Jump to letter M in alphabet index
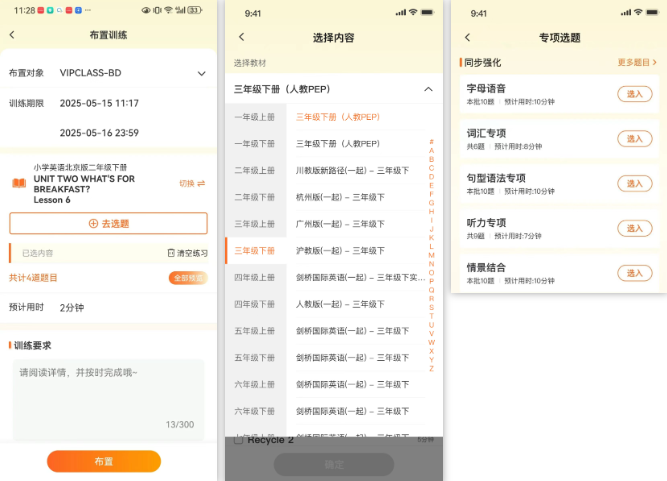Image resolution: width=667 pixels, height=481 pixels. coord(431,255)
